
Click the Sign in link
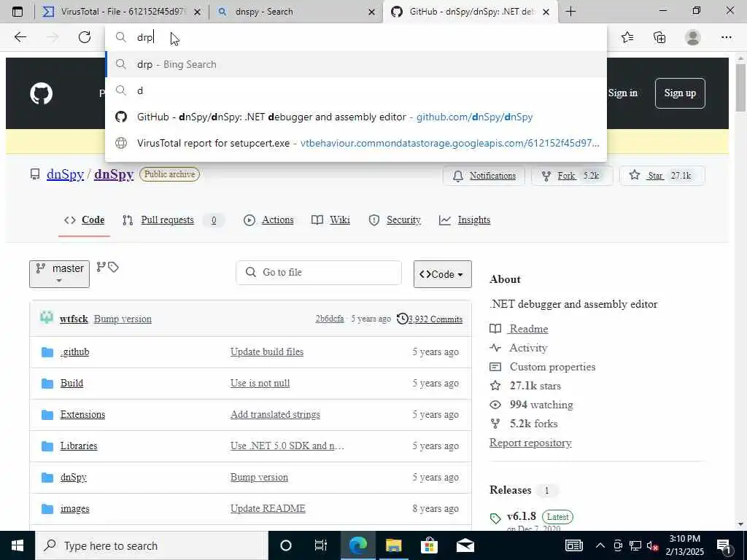click(623, 93)
